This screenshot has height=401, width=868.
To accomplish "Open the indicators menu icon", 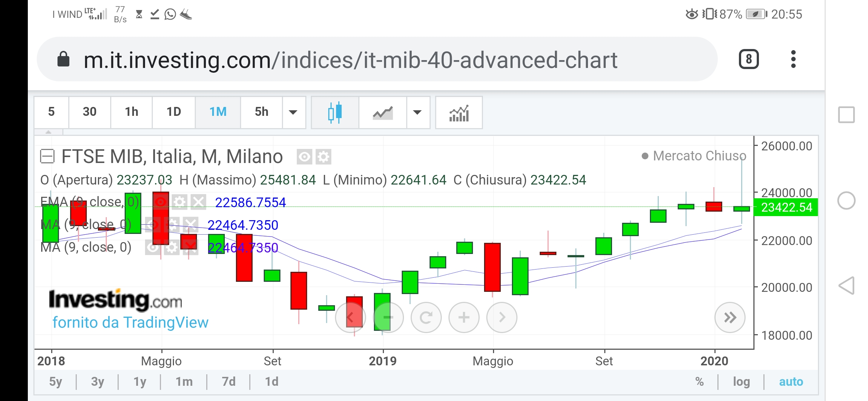I will coord(459,113).
